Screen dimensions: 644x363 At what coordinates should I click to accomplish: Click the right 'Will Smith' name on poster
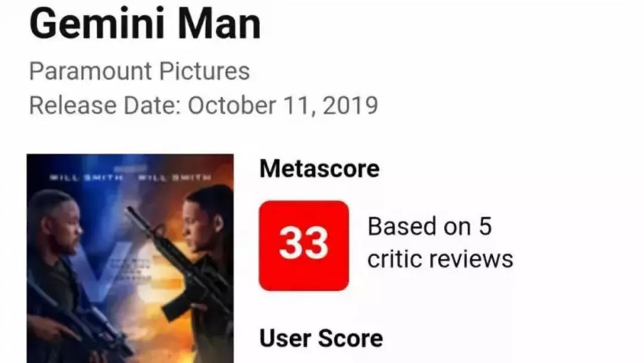[x=175, y=177]
